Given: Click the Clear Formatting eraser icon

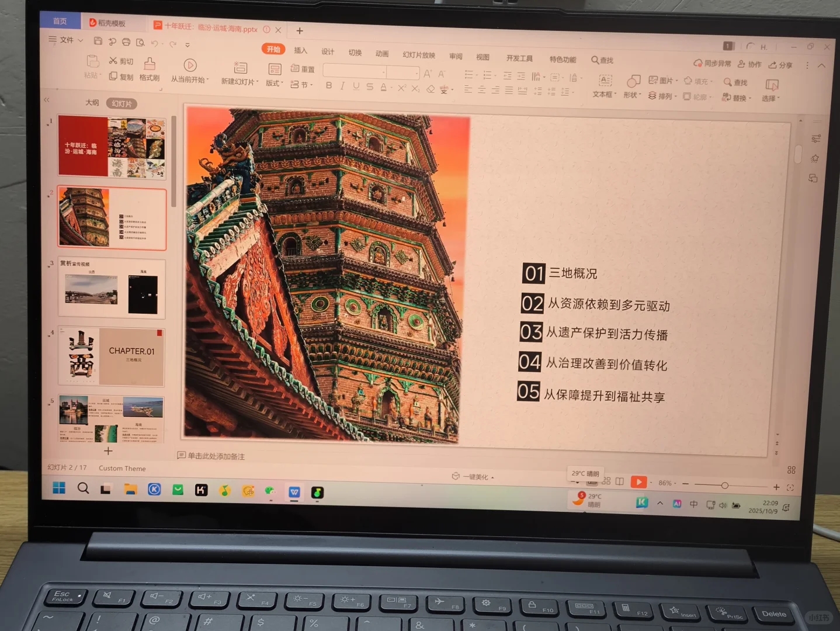Looking at the screenshot, I should [430, 89].
